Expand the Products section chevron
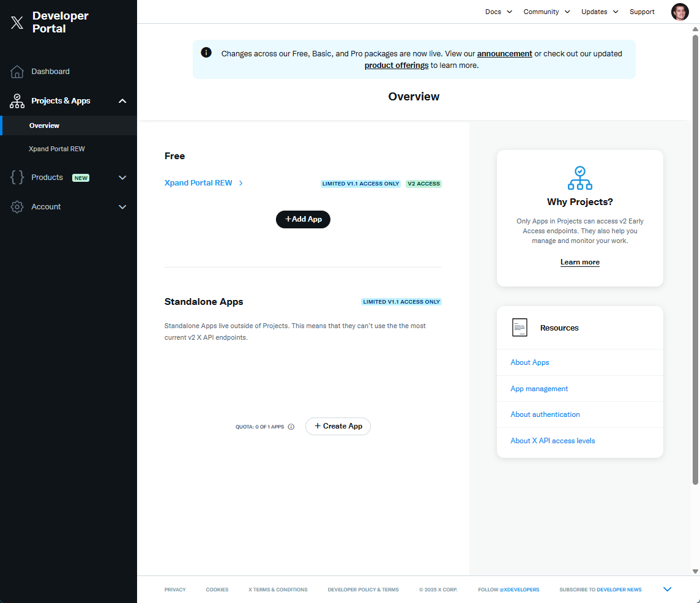The image size is (700, 603). coord(122,178)
